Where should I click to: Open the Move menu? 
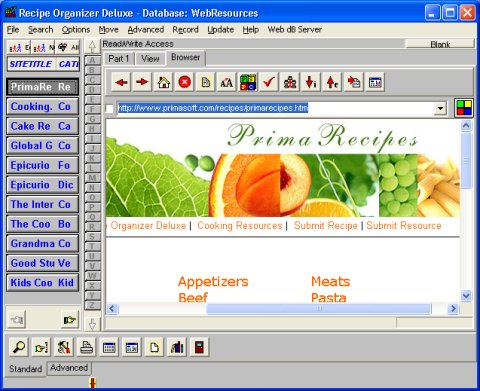coord(109,30)
